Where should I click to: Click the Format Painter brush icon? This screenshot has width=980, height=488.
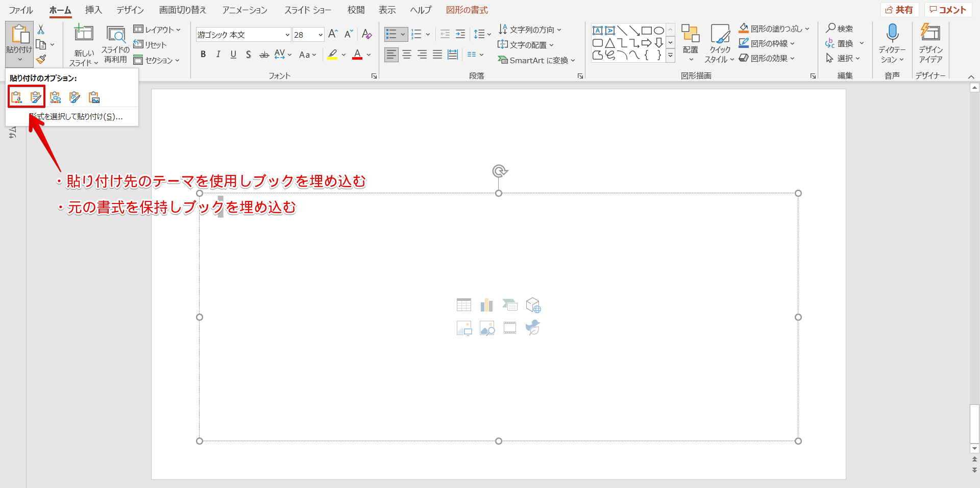click(41, 59)
